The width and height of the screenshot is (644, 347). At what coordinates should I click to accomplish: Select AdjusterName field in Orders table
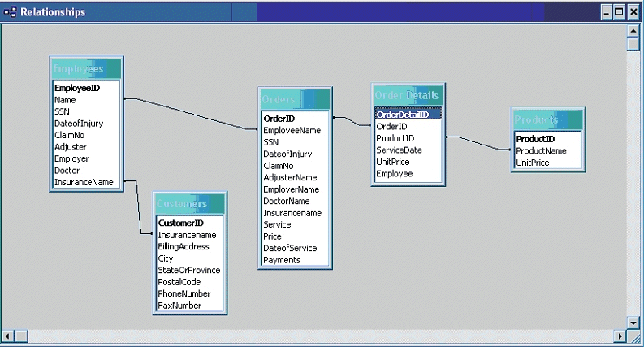295,178
